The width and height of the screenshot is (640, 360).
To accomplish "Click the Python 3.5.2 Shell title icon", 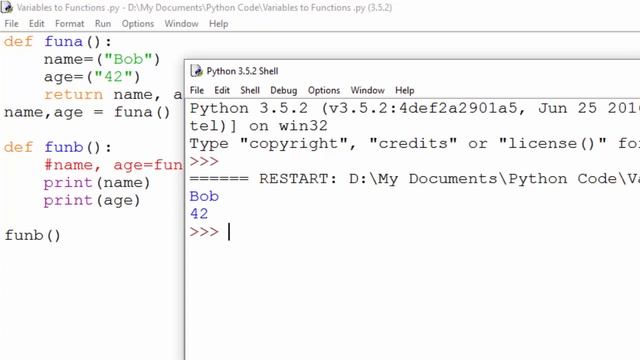I will point(197,71).
